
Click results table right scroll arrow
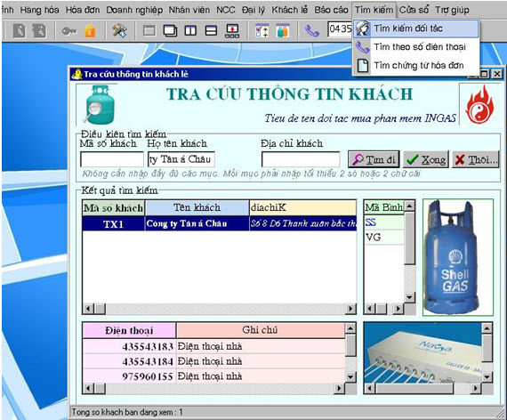pyautogui.click(x=350, y=309)
